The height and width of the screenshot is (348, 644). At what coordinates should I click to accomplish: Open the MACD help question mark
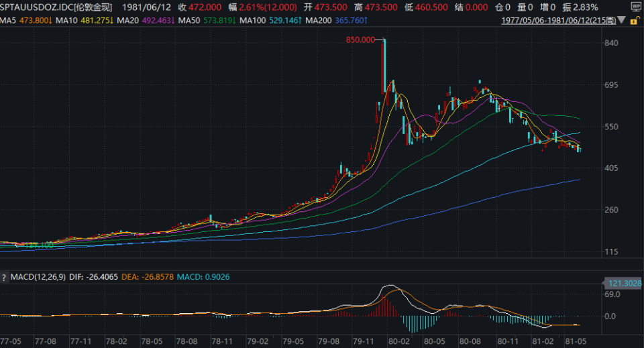(4, 278)
